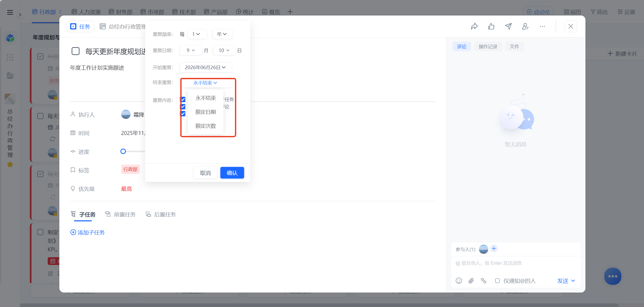644x307 pixels.
Task: Toggle the third 重复内容 checkbox
Action: (x=183, y=114)
